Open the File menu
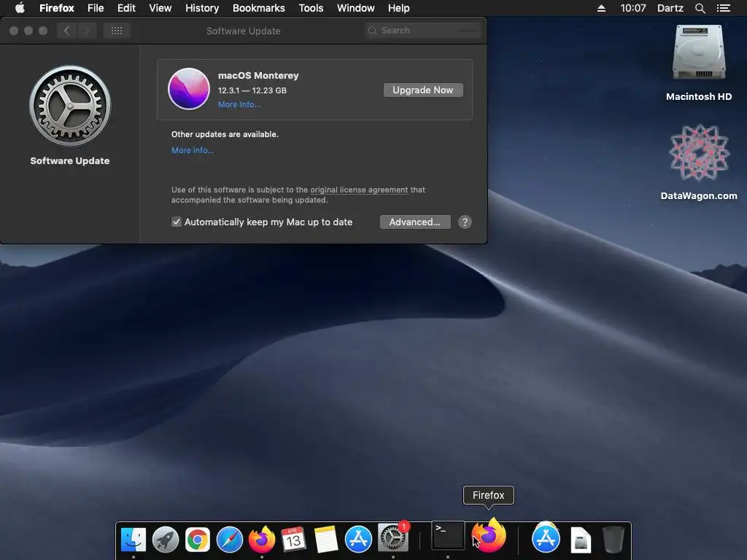This screenshot has width=747, height=560. pos(96,8)
